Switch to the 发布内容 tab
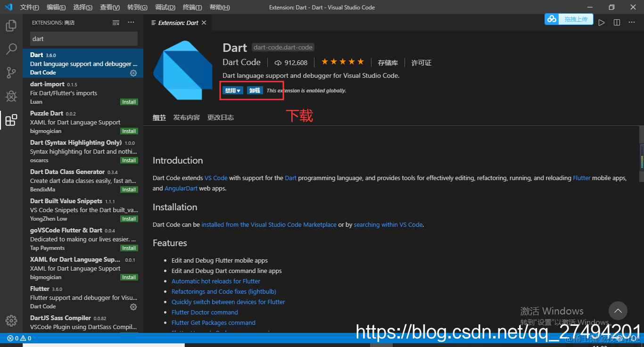Image resolution: width=644 pixels, height=347 pixels. coord(187,118)
